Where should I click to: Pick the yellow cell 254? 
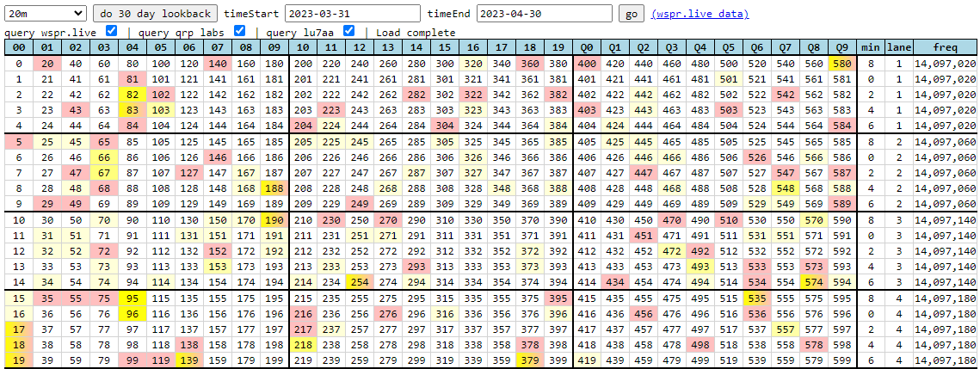point(360,281)
